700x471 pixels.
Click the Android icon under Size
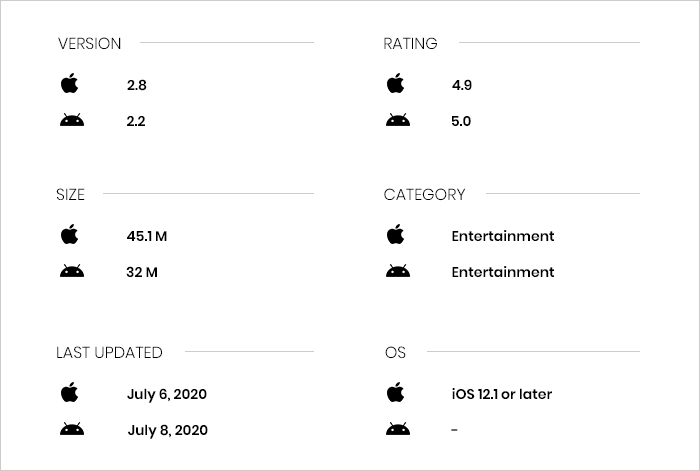(x=72, y=271)
